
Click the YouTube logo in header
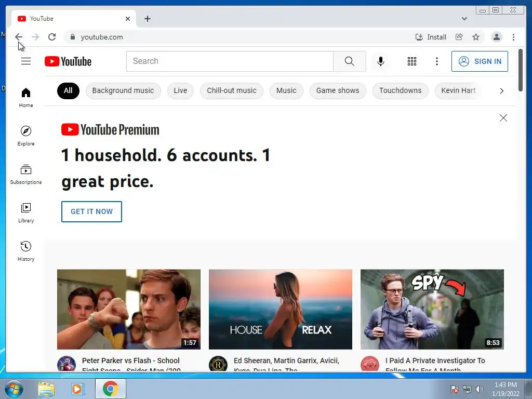(68, 61)
